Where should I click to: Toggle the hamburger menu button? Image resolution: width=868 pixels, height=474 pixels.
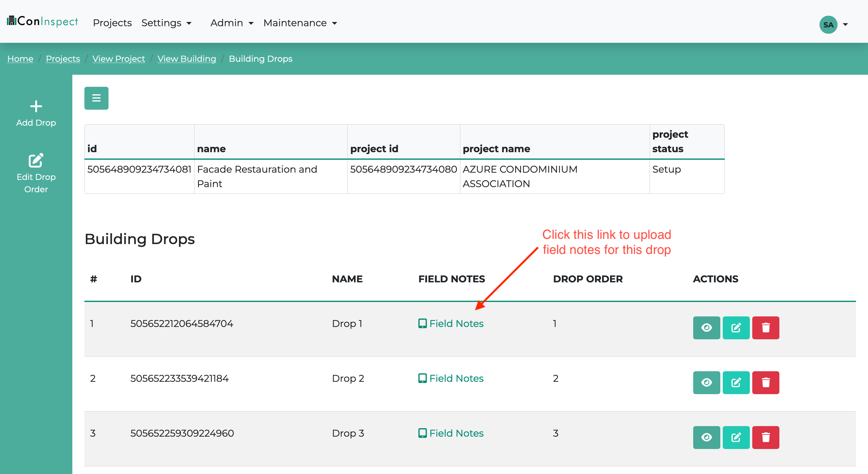coord(96,98)
